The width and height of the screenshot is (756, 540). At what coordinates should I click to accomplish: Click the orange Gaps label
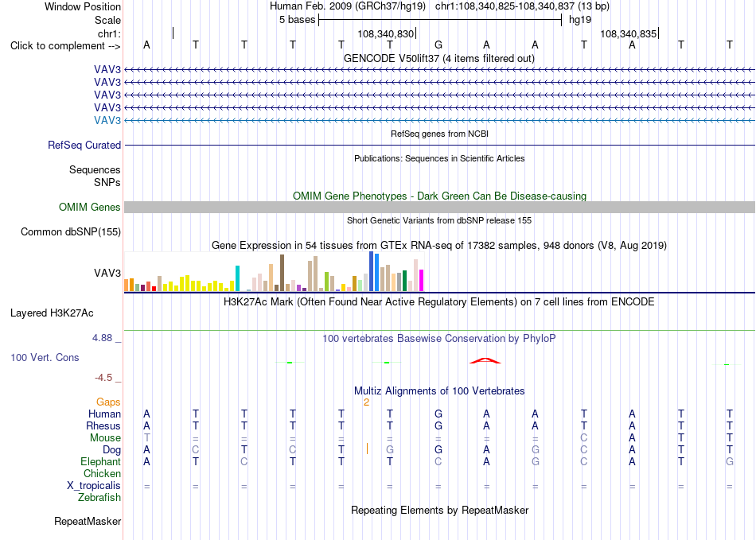coord(108,402)
